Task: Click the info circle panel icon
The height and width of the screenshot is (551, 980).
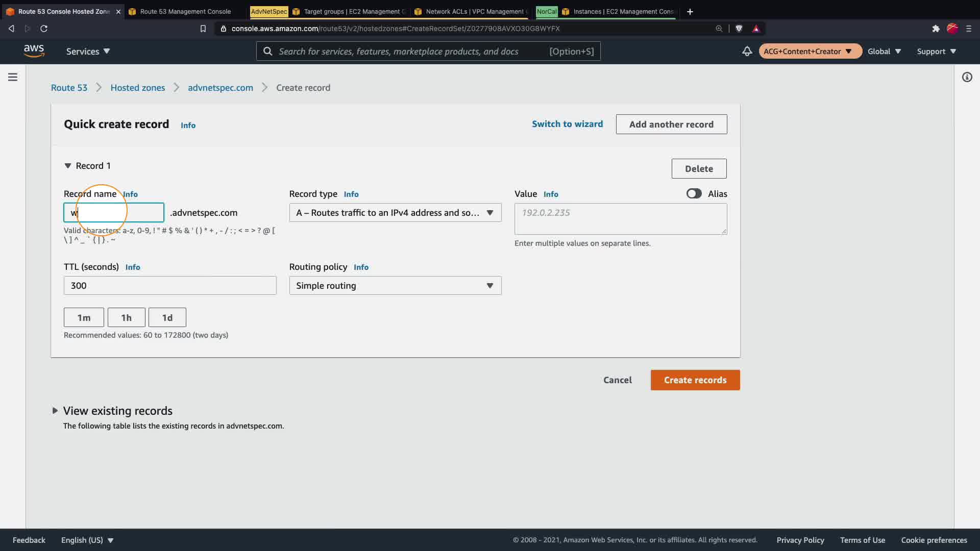Action: (x=967, y=77)
